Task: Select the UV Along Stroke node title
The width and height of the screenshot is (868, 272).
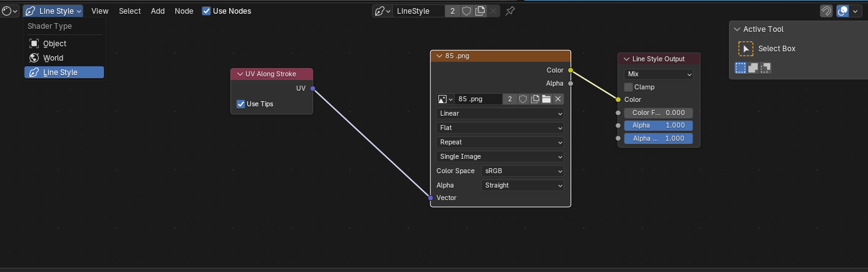Action: (x=271, y=74)
